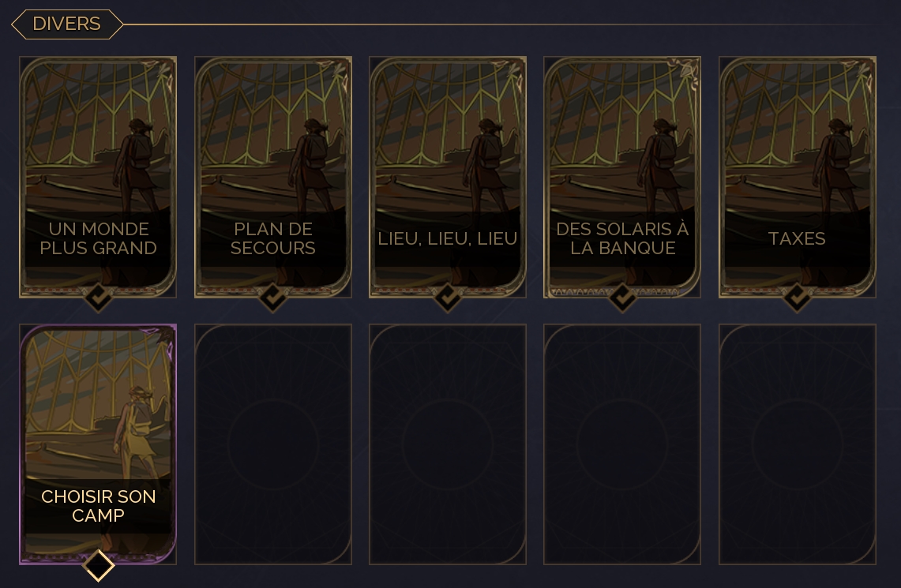This screenshot has width=901, height=588.
Task: Click empty diamond under Choisir Son Camp
Action: (98, 566)
